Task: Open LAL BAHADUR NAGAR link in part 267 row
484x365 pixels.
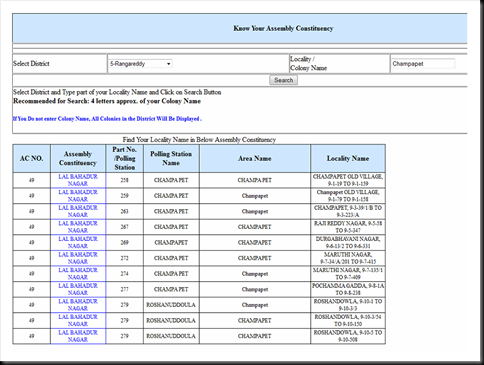Action: [x=78, y=227]
